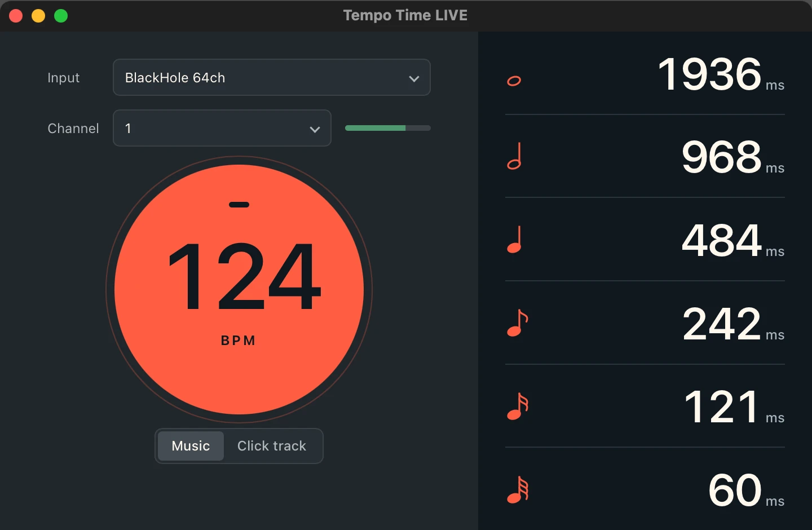Click the BPM label under 124
The image size is (812, 530).
coord(239,341)
